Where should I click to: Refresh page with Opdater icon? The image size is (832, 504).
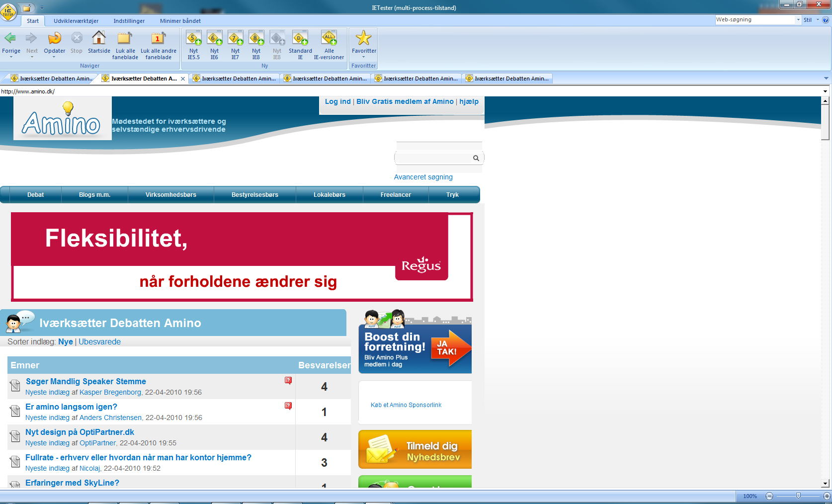[x=54, y=38]
